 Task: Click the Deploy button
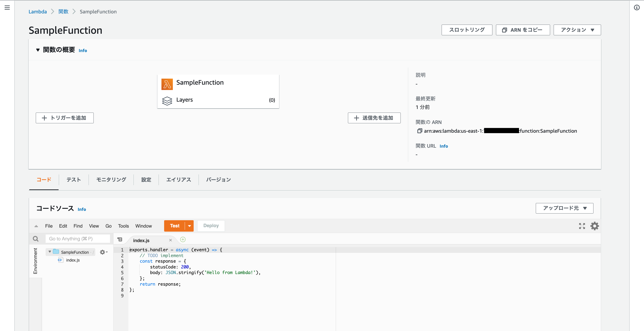[x=211, y=226]
